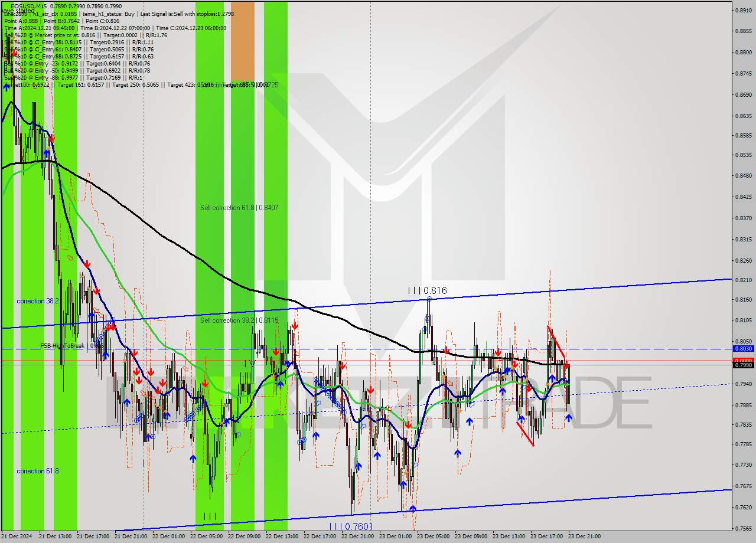Select the '21 Dec 17:00' time axis label
The image size is (756, 543).
click(x=93, y=537)
